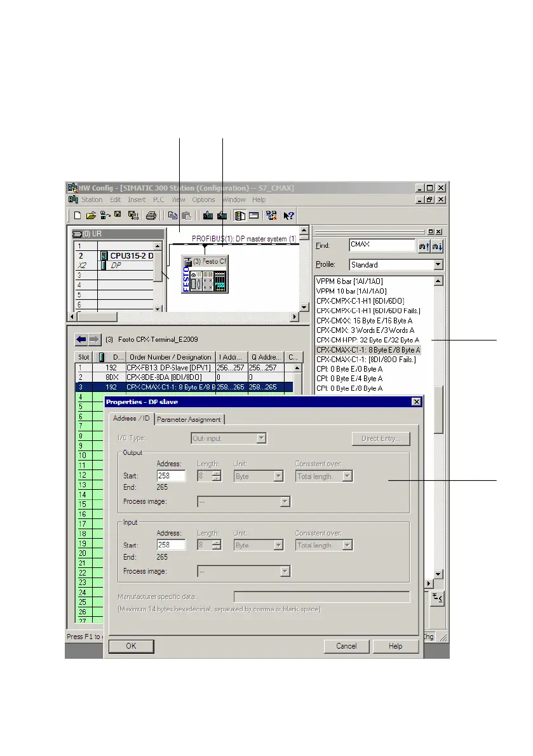Click the rack icon beside (0) UR

[x=77, y=234]
